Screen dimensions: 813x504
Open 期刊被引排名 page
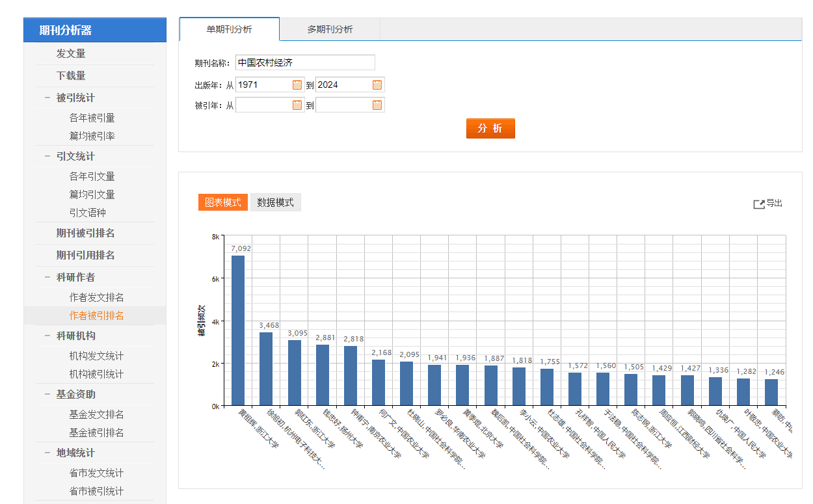(x=85, y=233)
